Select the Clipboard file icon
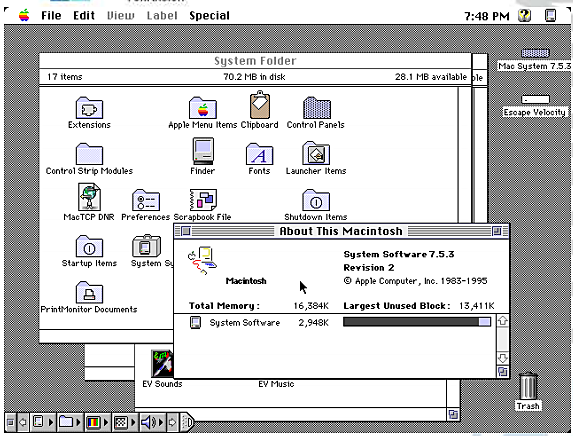 pyautogui.click(x=260, y=105)
